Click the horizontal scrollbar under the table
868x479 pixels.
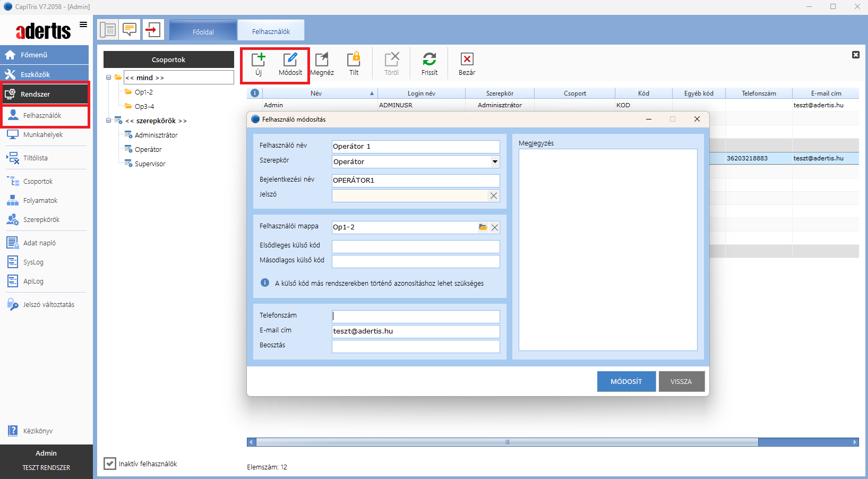[507, 442]
